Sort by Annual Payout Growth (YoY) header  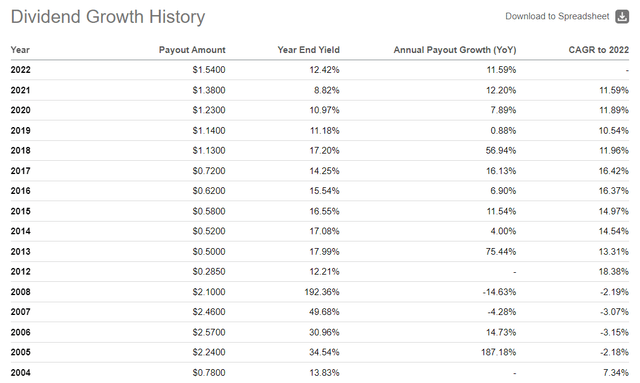455,50
